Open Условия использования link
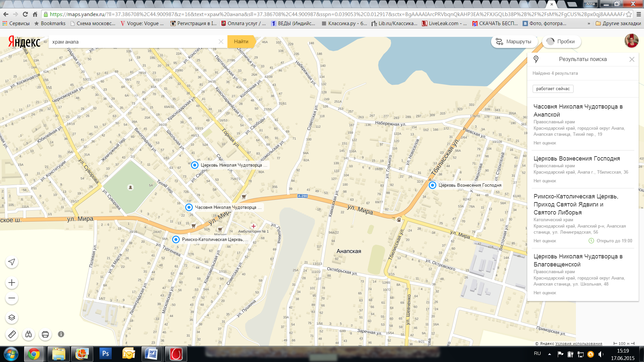This screenshot has width=644, height=362. coord(579,344)
